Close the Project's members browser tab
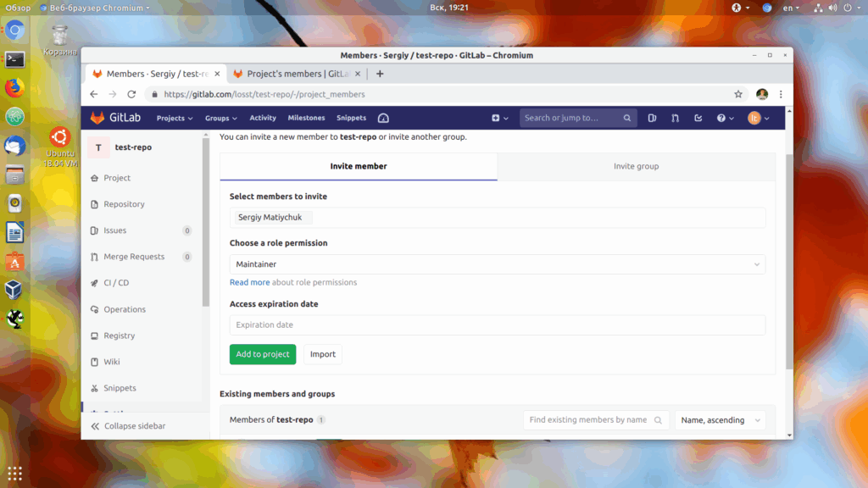Viewport: 868px width, 488px height. [358, 74]
